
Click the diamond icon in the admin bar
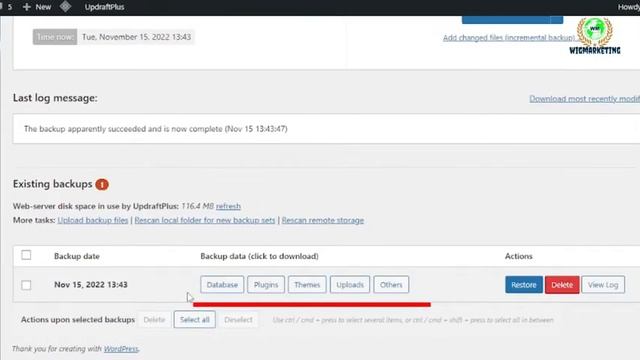pos(65,7)
